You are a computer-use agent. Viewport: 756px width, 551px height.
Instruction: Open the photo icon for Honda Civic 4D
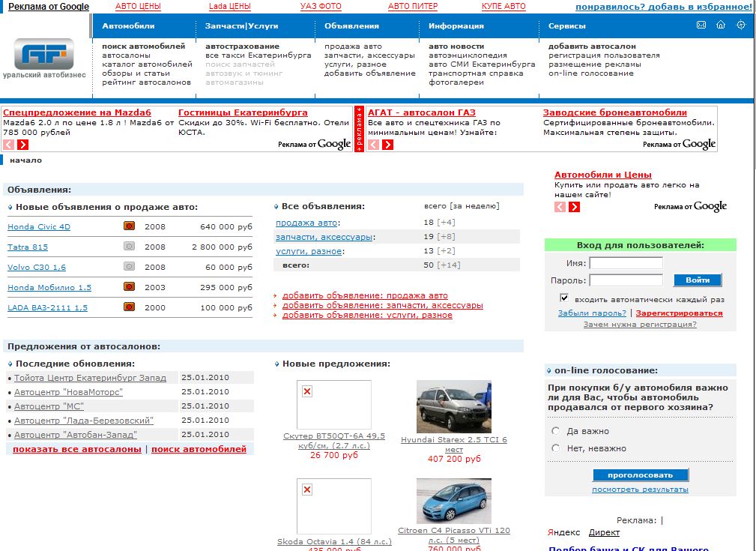[x=129, y=226]
